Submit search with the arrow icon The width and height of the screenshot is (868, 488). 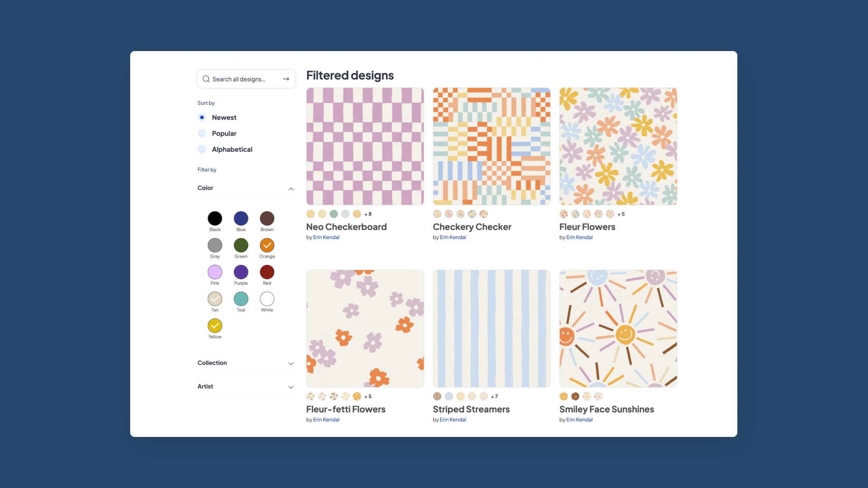tap(286, 79)
